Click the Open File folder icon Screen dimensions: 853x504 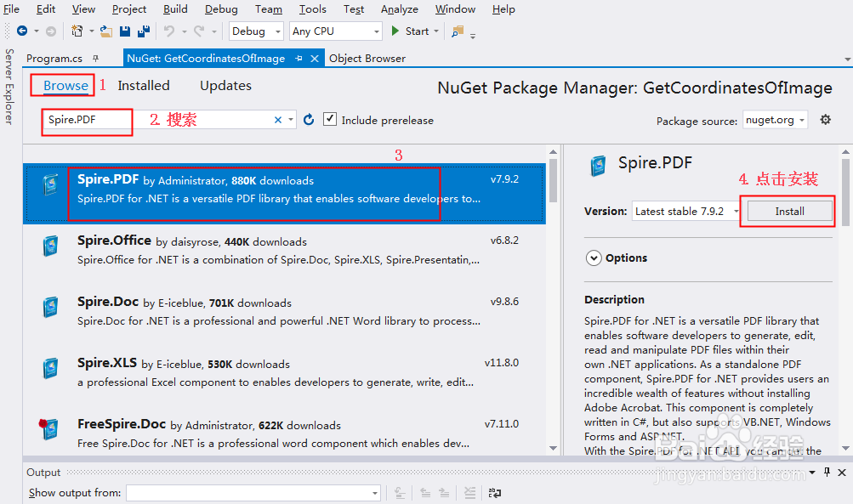point(105,31)
